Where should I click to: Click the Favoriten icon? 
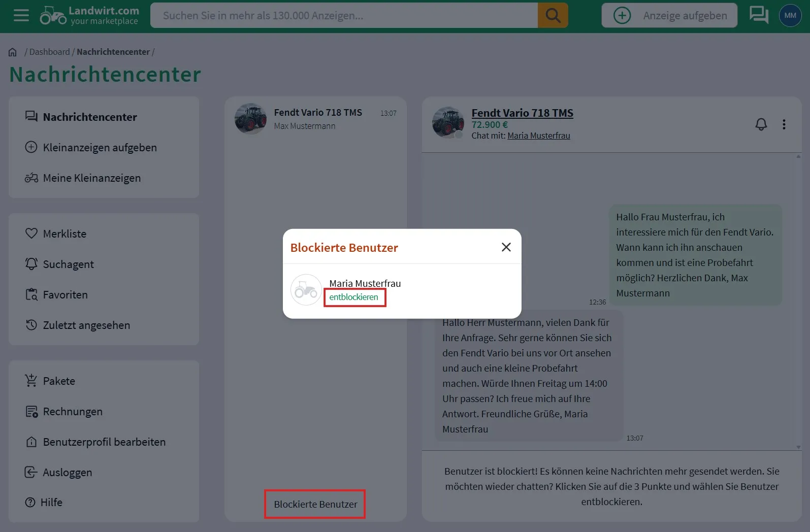pos(31,294)
